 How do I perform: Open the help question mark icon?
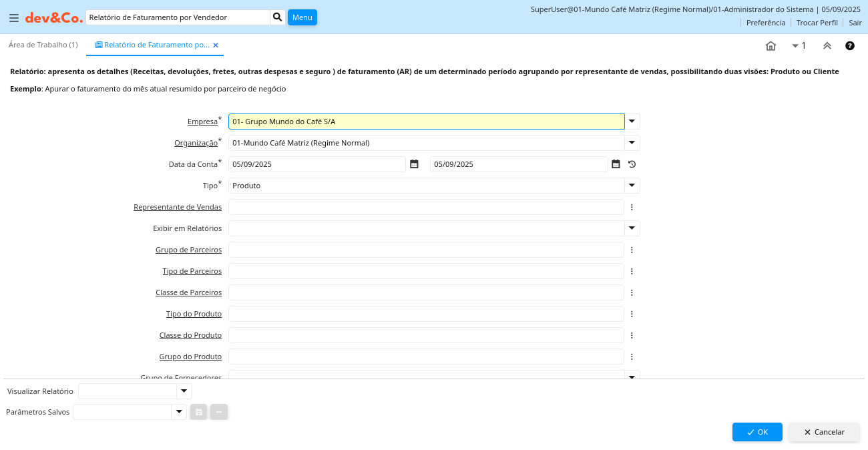(x=849, y=46)
